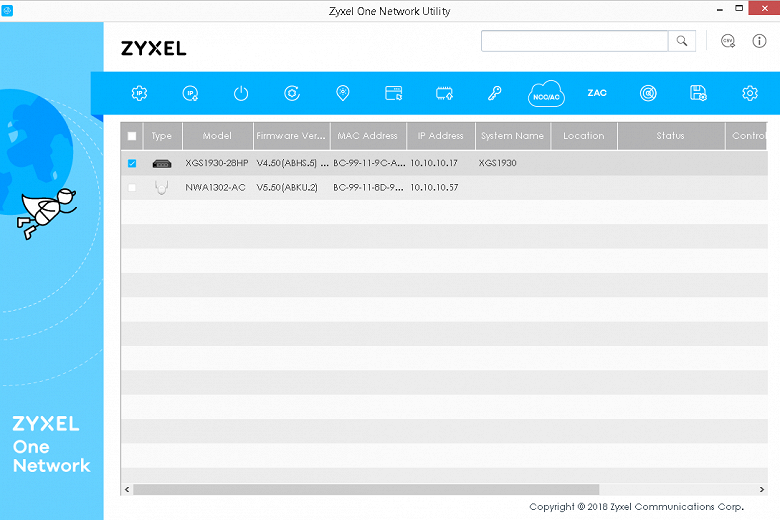
Task: Sort by the Type column header
Action: pos(162,136)
